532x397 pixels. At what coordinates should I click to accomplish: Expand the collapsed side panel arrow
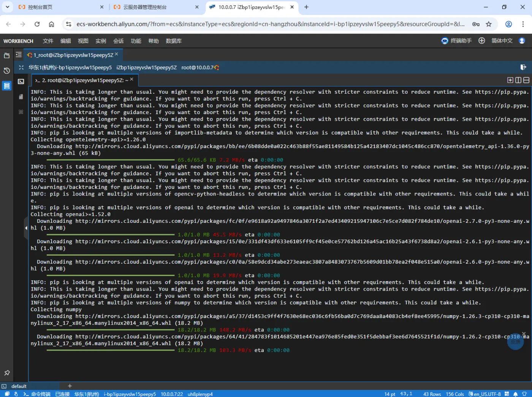click(x=26, y=228)
